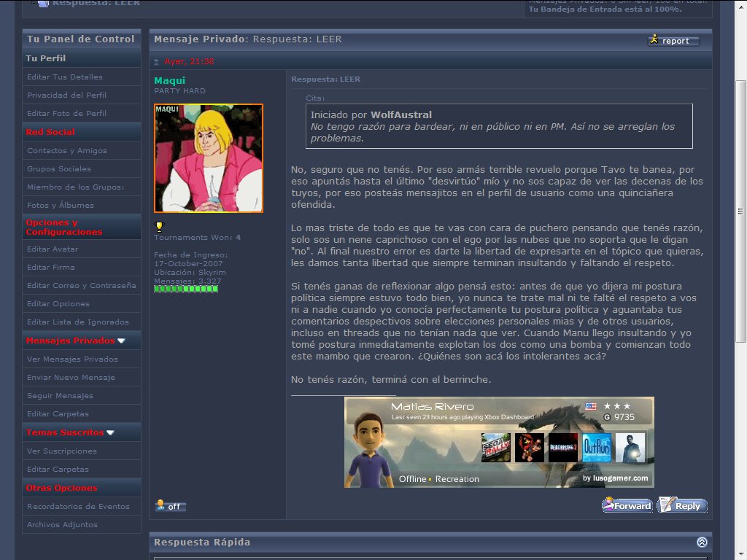Image resolution: width=747 pixels, height=560 pixels.
Task: Go to Contactos y Amigos
Action: click(67, 150)
